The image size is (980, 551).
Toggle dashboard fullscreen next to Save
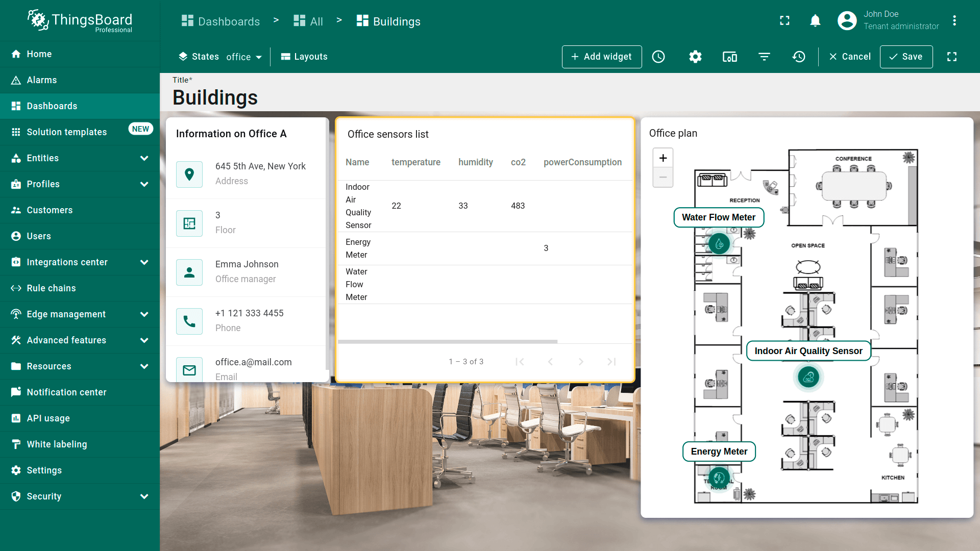951,57
